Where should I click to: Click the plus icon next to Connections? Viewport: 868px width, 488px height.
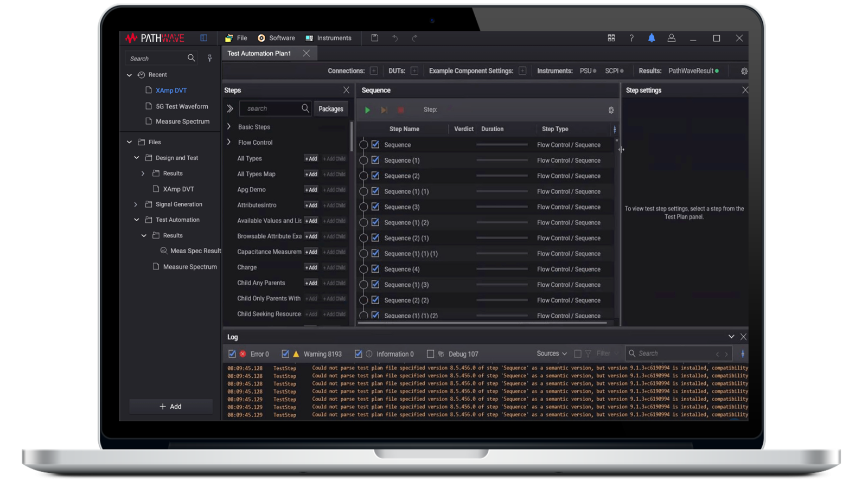(374, 71)
